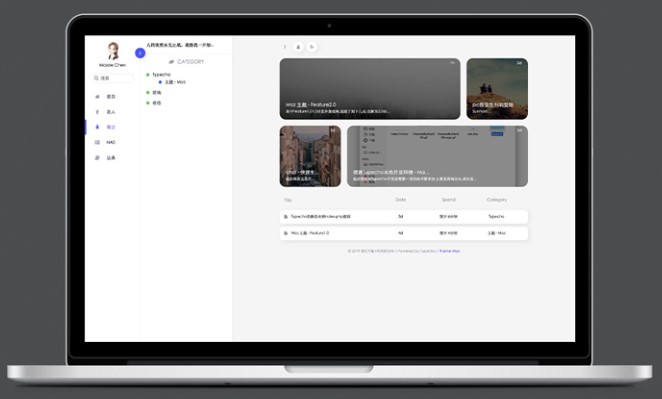Image resolution: width=662 pixels, height=399 pixels.
Task: Click the profile avatar photo
Action: [x=113, y=51]
